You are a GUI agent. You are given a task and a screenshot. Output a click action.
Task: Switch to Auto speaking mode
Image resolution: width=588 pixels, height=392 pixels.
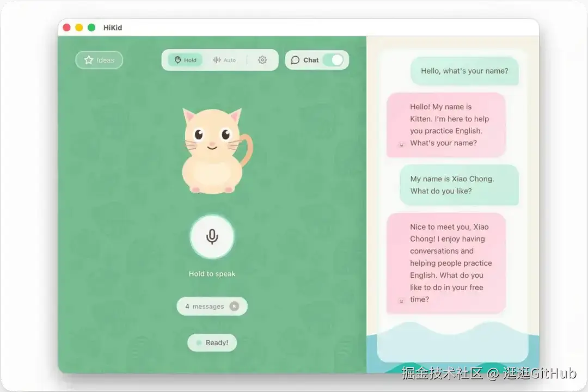click(x=224, y=60)
